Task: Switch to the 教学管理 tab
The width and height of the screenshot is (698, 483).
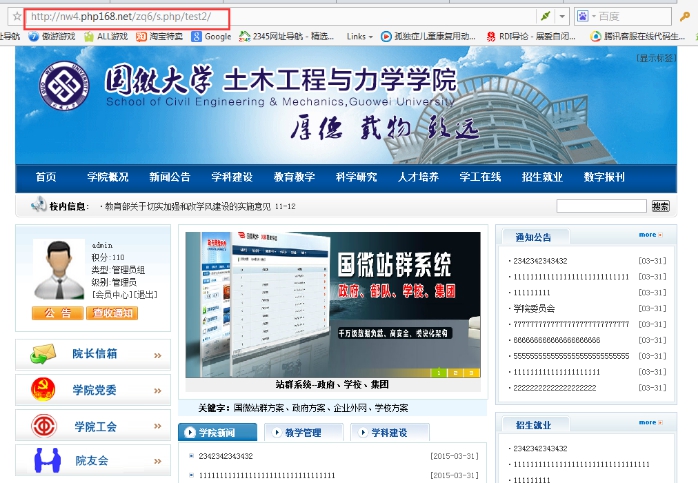Action: 302,433
